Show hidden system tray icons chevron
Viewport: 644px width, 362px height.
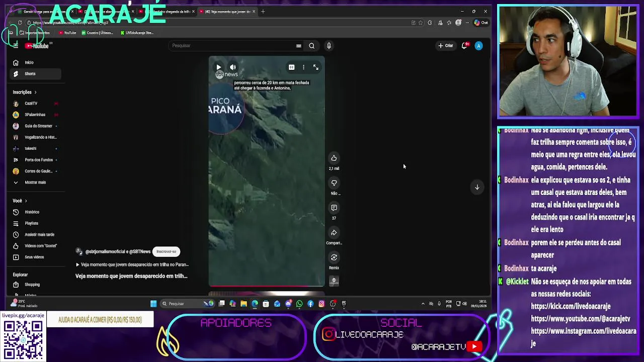click(423, 304)
